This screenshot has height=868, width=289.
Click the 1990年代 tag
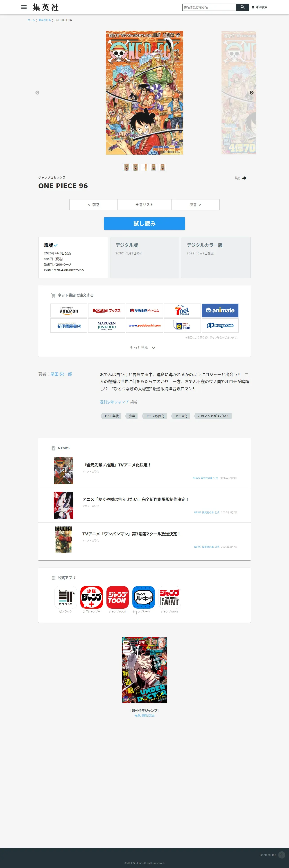point(111,416)
